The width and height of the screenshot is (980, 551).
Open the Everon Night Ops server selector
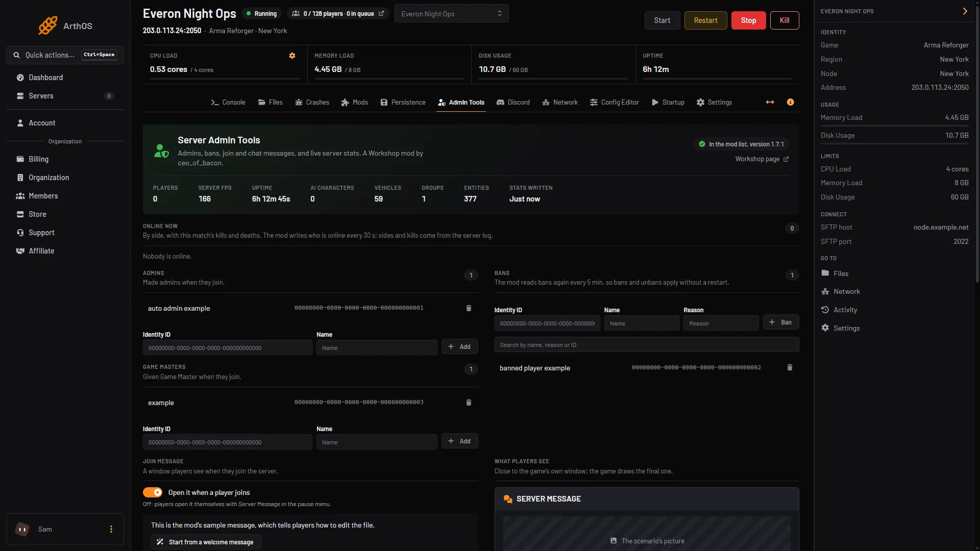451,14
